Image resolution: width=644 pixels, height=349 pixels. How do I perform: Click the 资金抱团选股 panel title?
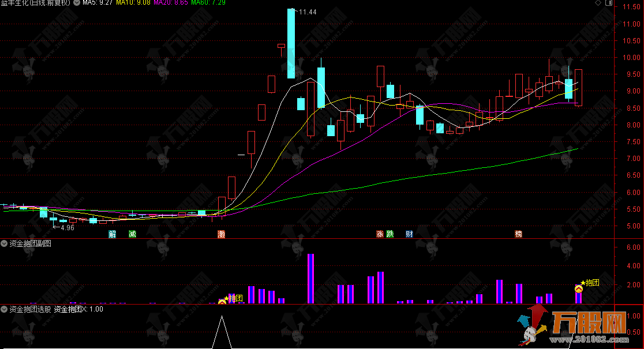pos(30,309)
